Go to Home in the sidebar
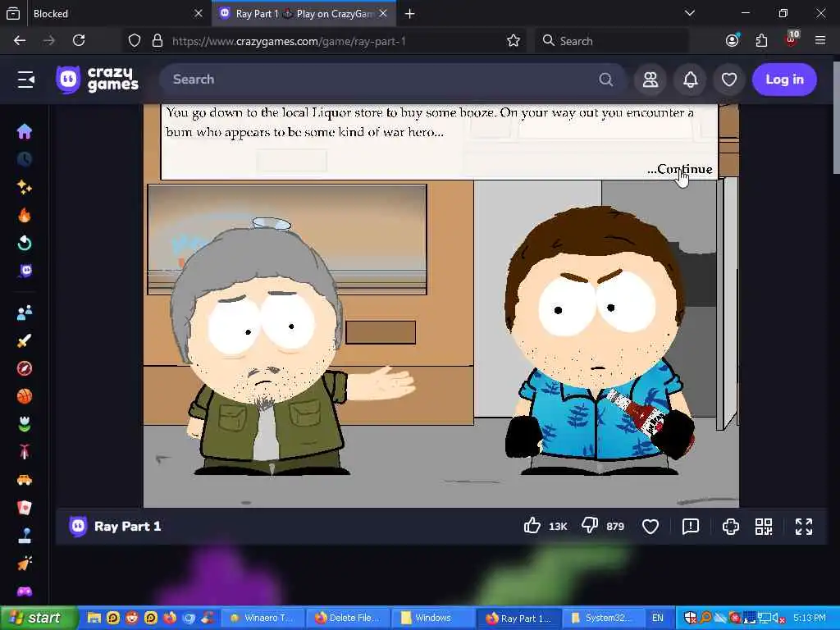This screenshot has height=630, width=840. (24, 131)
